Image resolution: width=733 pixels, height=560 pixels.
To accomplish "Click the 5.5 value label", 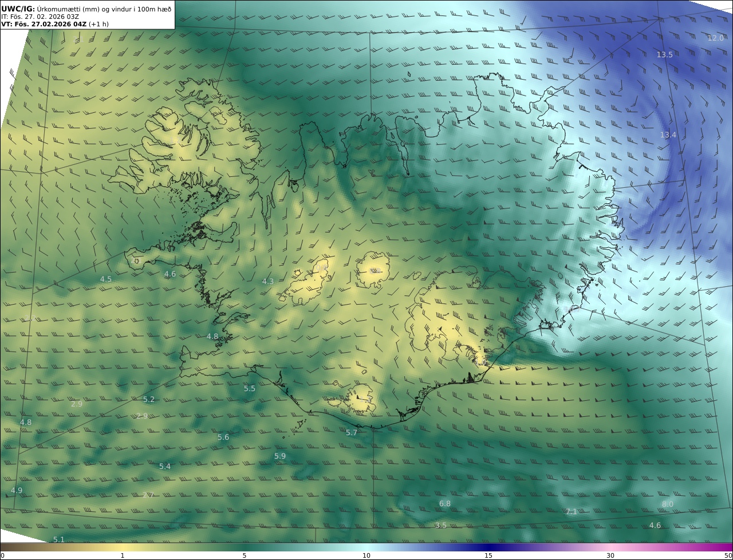I will pos(250,388).
